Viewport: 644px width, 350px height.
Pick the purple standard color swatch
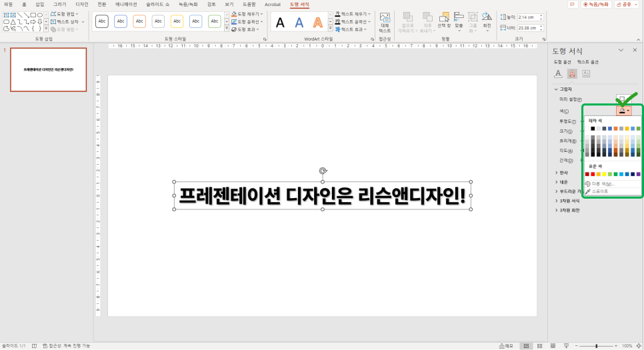(x=638, y=174)
